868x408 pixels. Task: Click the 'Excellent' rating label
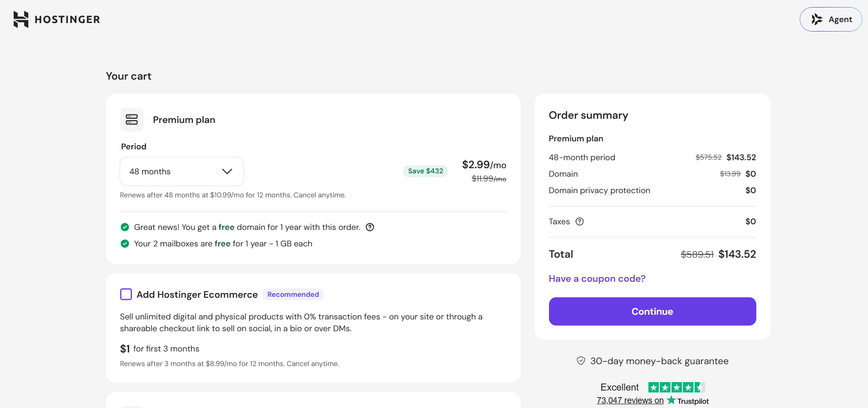[x=620, y=387]
